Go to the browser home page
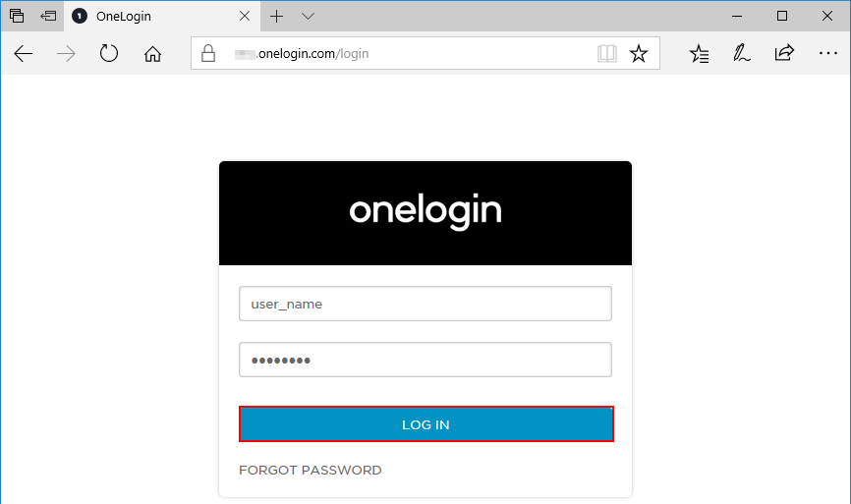 point(152,54)
